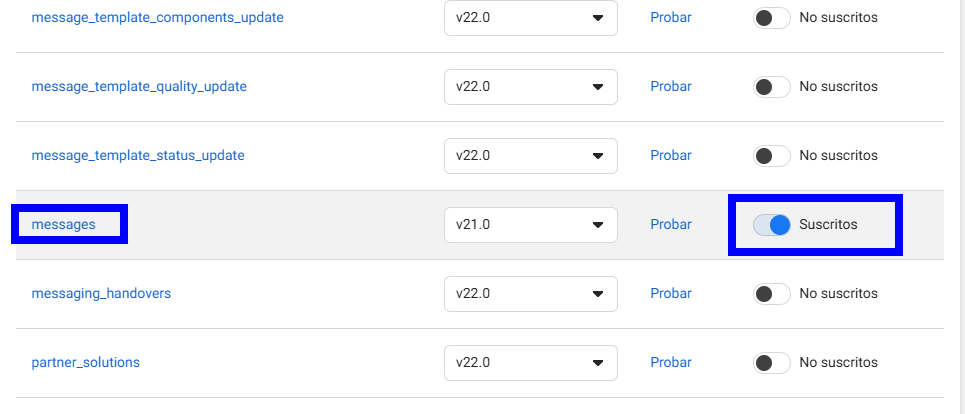Open version dropdown for message_template_status_update

tap(530, 156)
